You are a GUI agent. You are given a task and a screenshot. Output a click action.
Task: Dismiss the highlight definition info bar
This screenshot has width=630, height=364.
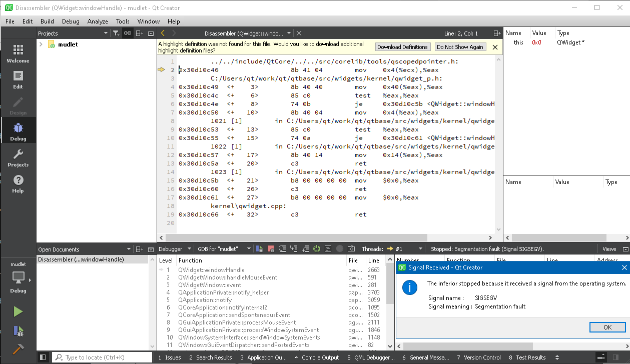[x=495, y=47]
